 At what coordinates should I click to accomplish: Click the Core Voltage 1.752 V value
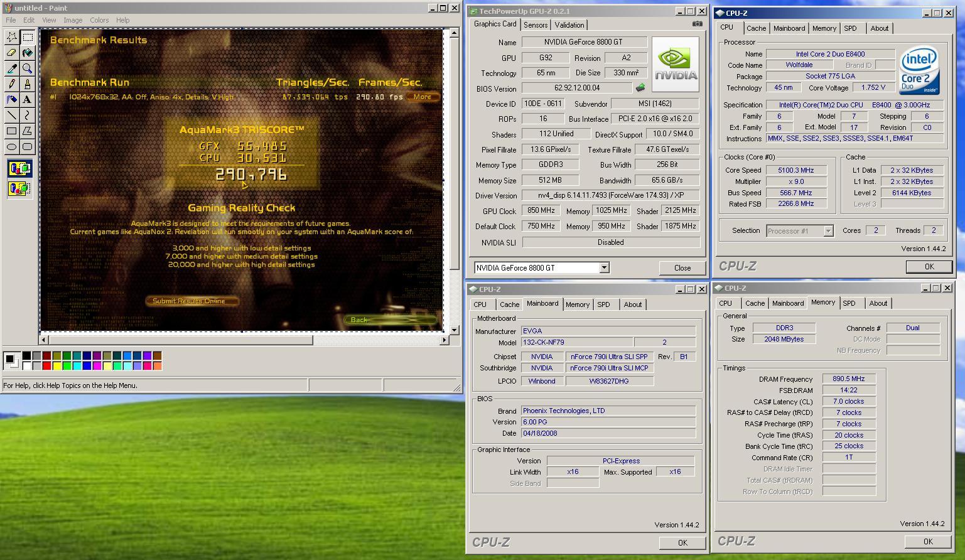874,88
